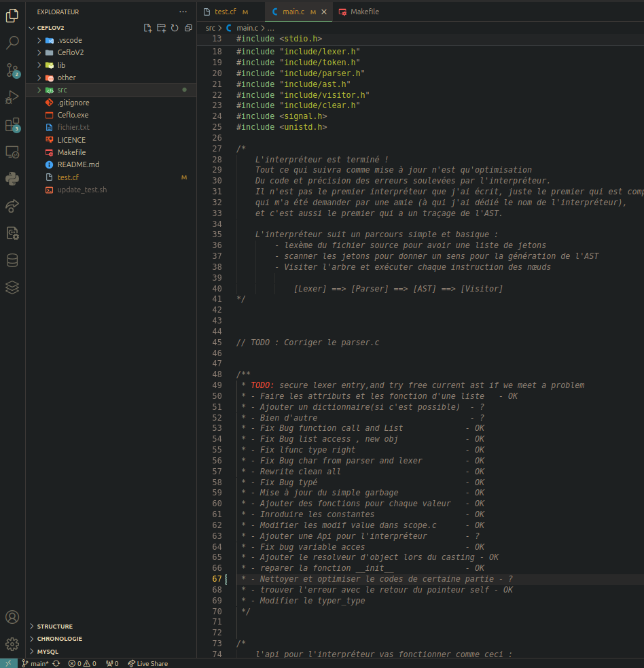Switch to the main.c tab
644x668 pixels.
pyautogui.click(x=294, y=12)
